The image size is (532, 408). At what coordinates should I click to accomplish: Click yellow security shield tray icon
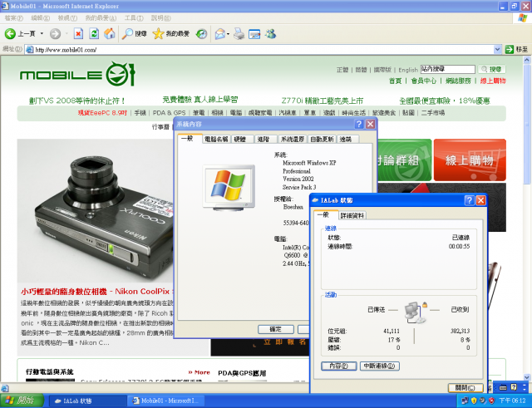point(474,401)
